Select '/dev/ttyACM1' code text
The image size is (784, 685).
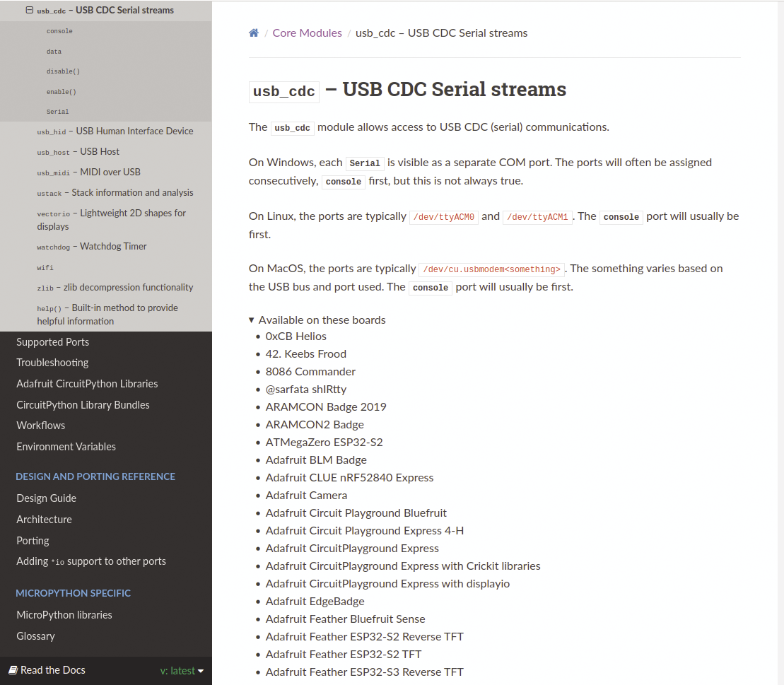click(537, 217)
